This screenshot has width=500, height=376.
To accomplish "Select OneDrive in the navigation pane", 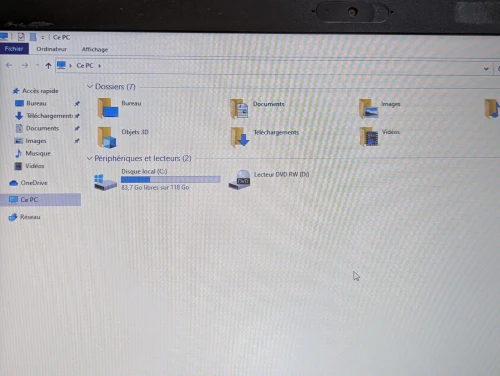I will 34,183.
